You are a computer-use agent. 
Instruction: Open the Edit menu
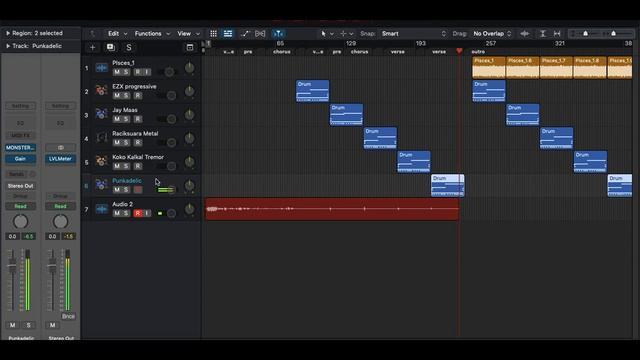pos(117,33)
